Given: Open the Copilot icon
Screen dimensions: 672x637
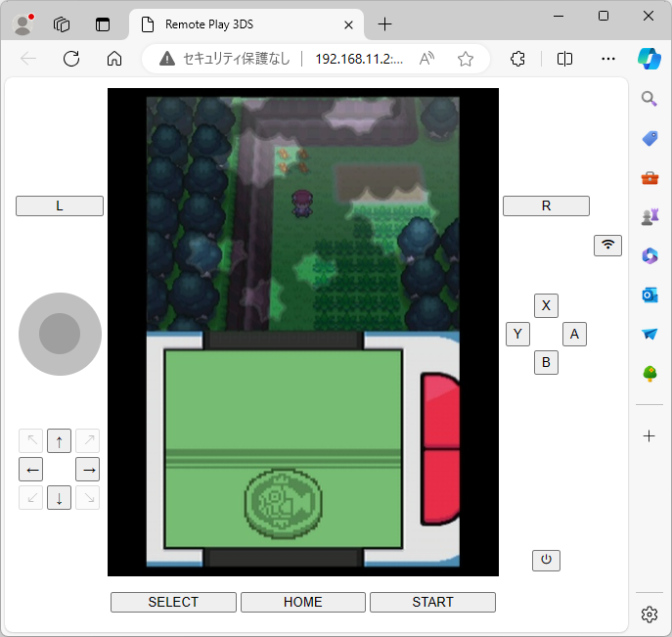Looking at the screenshot, I should click(x=650, y=59).
